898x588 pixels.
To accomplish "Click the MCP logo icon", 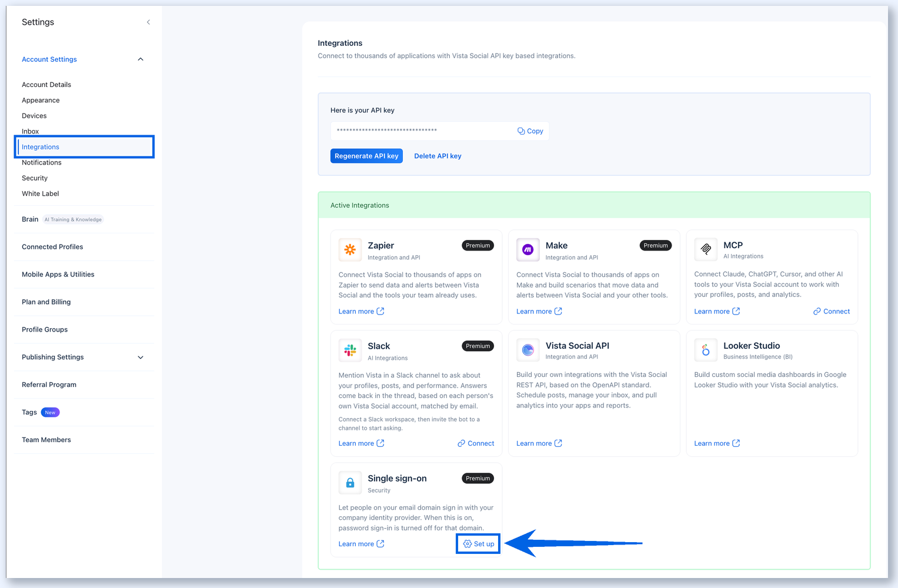I will (x=706, y=249).
